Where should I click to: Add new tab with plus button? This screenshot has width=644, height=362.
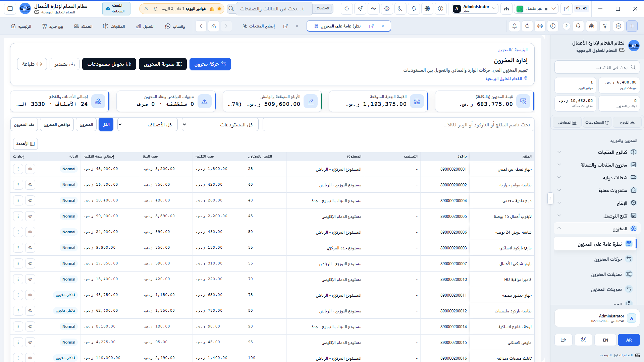pyautogui.click(x=632, y=26)
